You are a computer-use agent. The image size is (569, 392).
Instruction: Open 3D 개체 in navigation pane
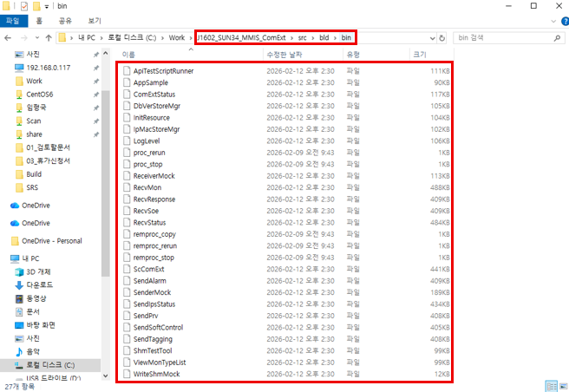[40, 271]
